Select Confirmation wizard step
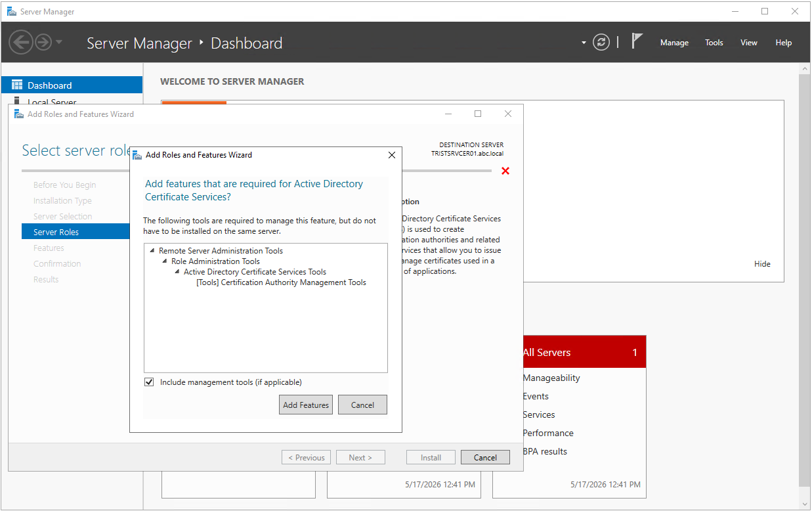The image size is (812, 511). click(x=57, y=264)
